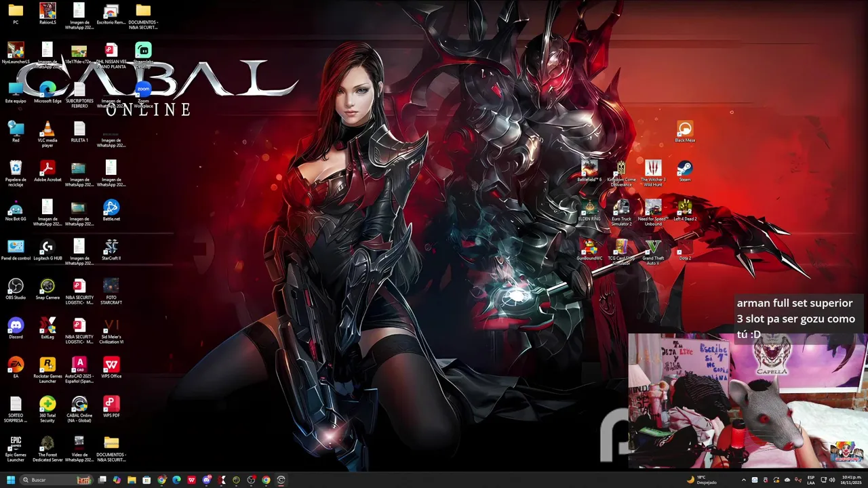The image size is (868, 488).
Task: Launch Grand Theft Auto V
Action: [653, 251]
